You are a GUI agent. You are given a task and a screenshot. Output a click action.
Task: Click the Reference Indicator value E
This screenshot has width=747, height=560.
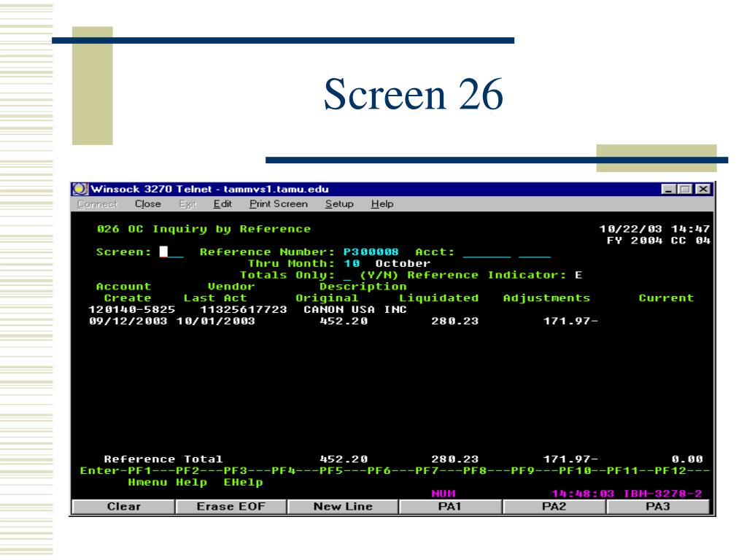578,275
